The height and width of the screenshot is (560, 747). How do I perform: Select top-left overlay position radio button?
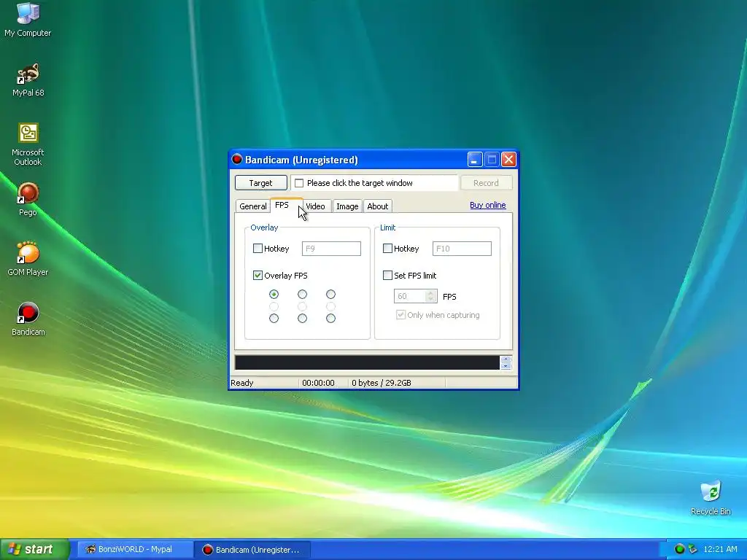(x=274, y=295)
